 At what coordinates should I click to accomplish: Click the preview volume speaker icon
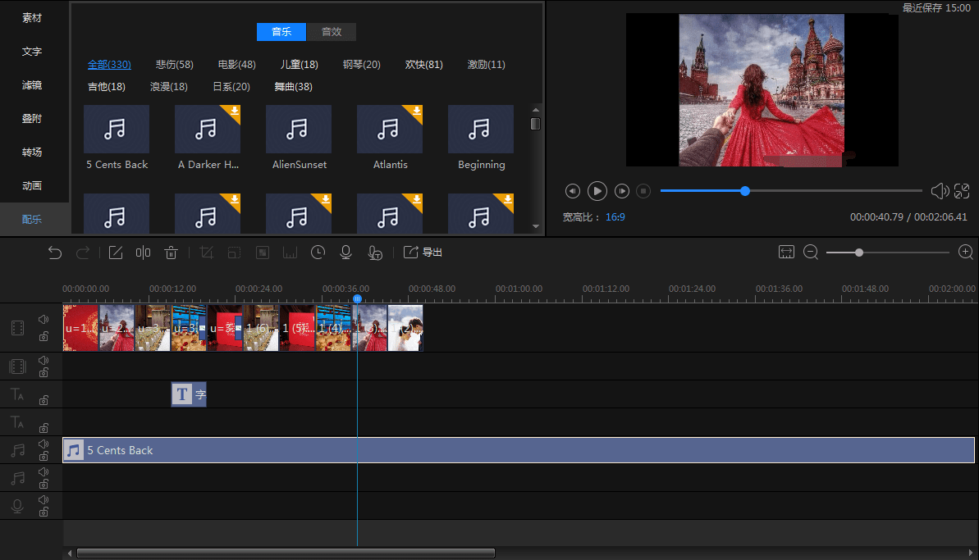pos(940,191)
